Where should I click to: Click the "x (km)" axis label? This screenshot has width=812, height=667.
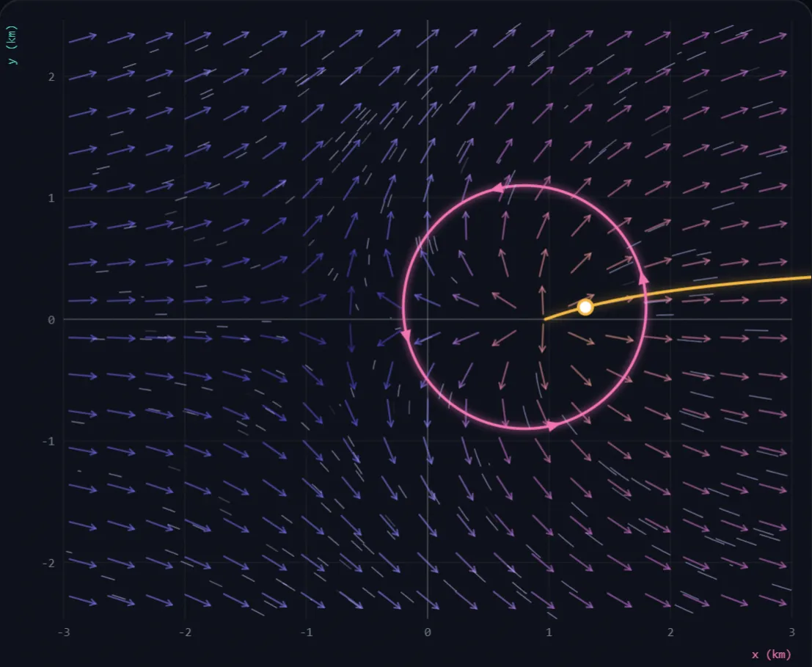point(771,655)
